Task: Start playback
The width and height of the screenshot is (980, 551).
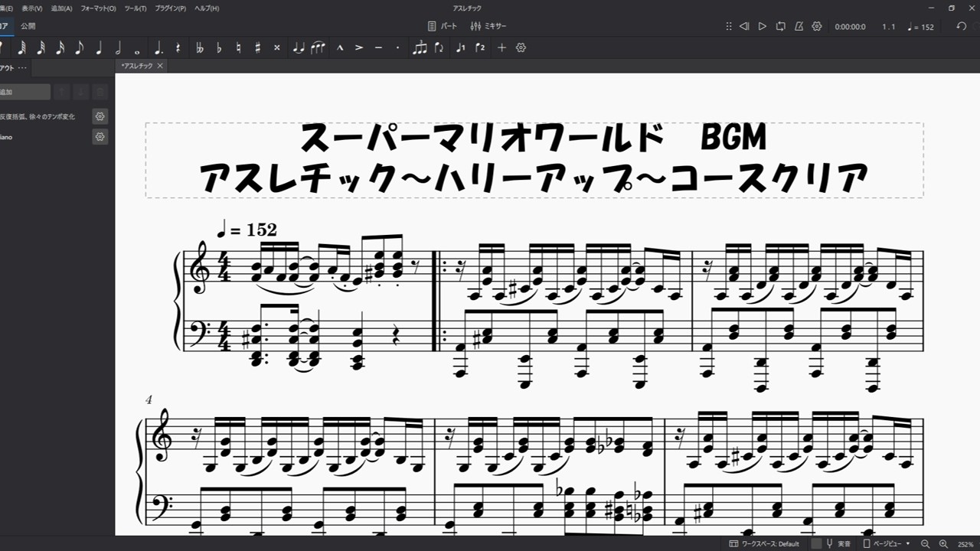Action: pyautogui.click(x=762, y=26)
